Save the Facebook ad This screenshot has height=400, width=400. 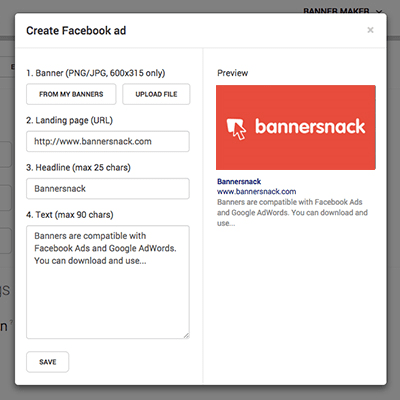48,362
